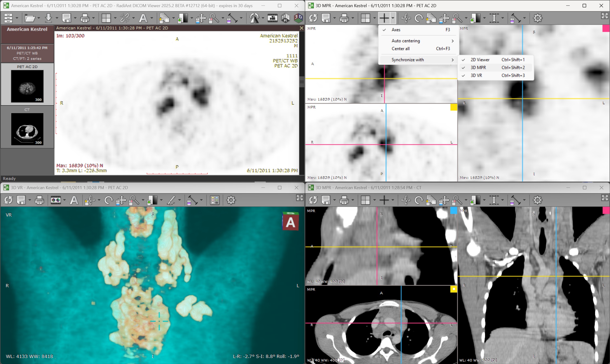This screenshot has width=610, height=364.
Task: Expand the stereo mode dropdown in 3D VR toolbar
Action: tap(64, 200)
